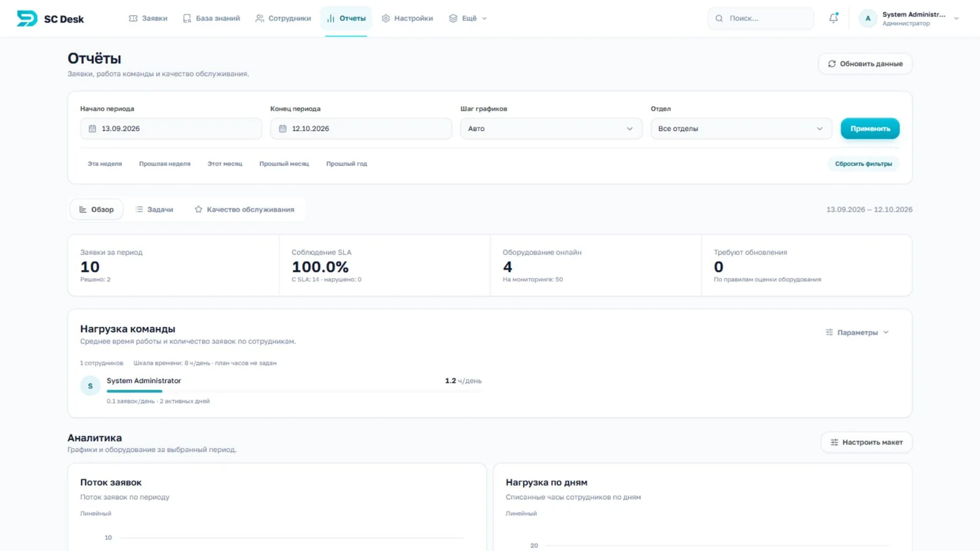The width and height of the screenshot is (980, 551).
Task: Click the Поиск search field
Action: coord(761,18)
